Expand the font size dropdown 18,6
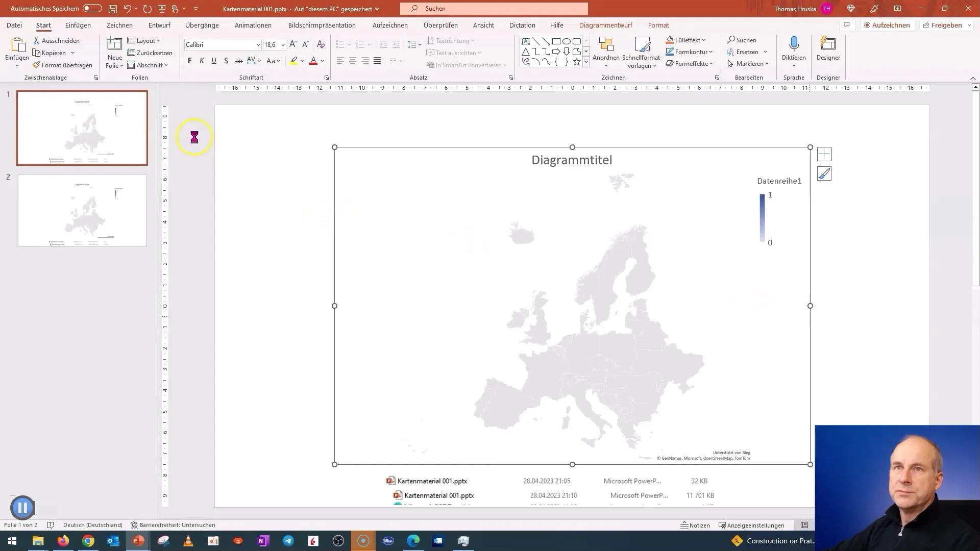980x551 pixels. (x=283, y=44)
